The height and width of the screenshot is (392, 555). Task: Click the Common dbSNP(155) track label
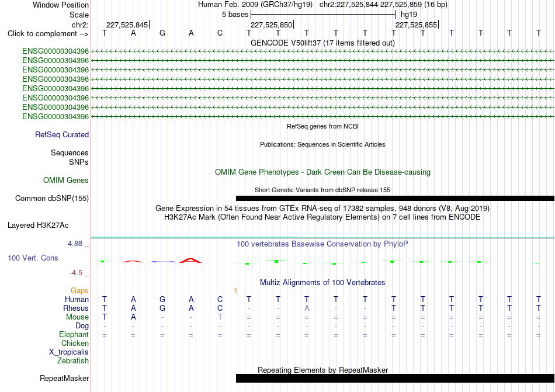click(x=51, y=199)
